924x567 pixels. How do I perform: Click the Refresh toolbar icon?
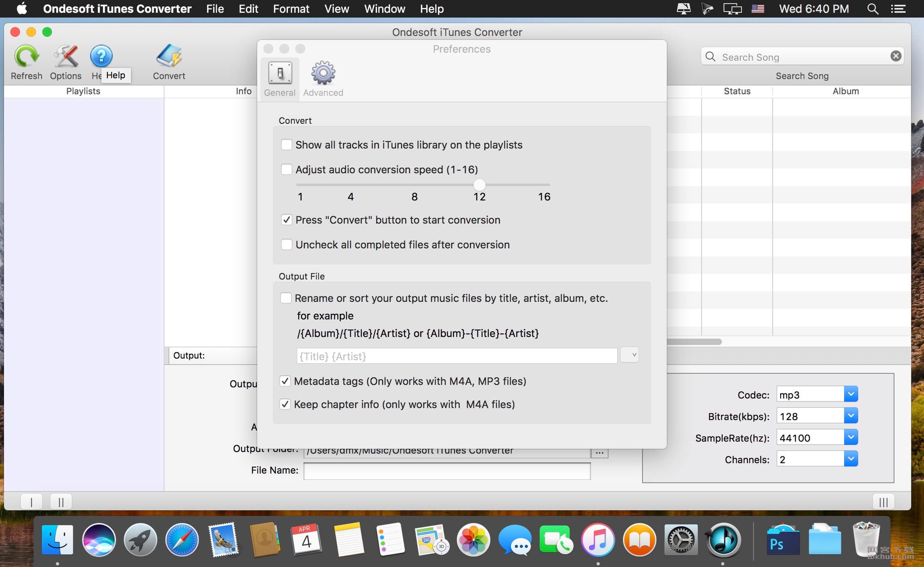pos(26,56)
